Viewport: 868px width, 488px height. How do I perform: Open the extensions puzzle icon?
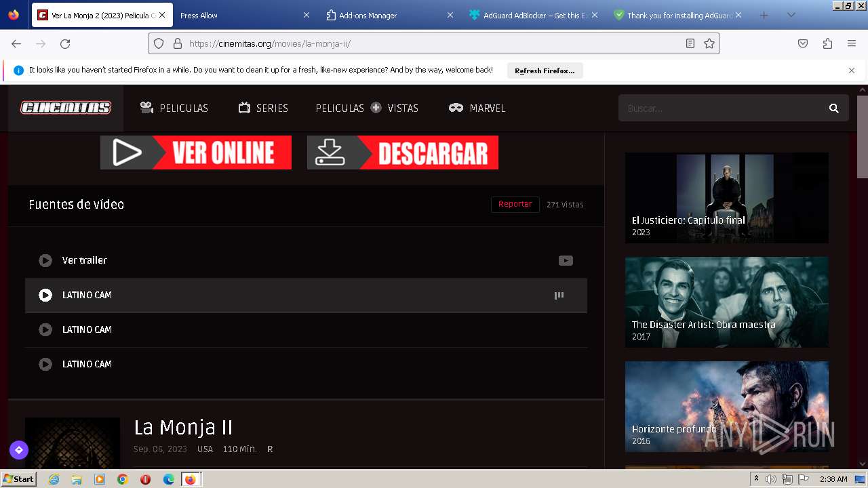click(x=827, y=43)
